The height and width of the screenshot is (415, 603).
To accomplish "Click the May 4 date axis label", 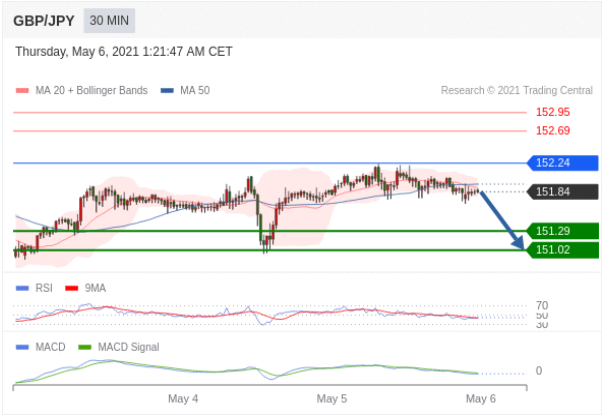I will click(x=183, y=399).
